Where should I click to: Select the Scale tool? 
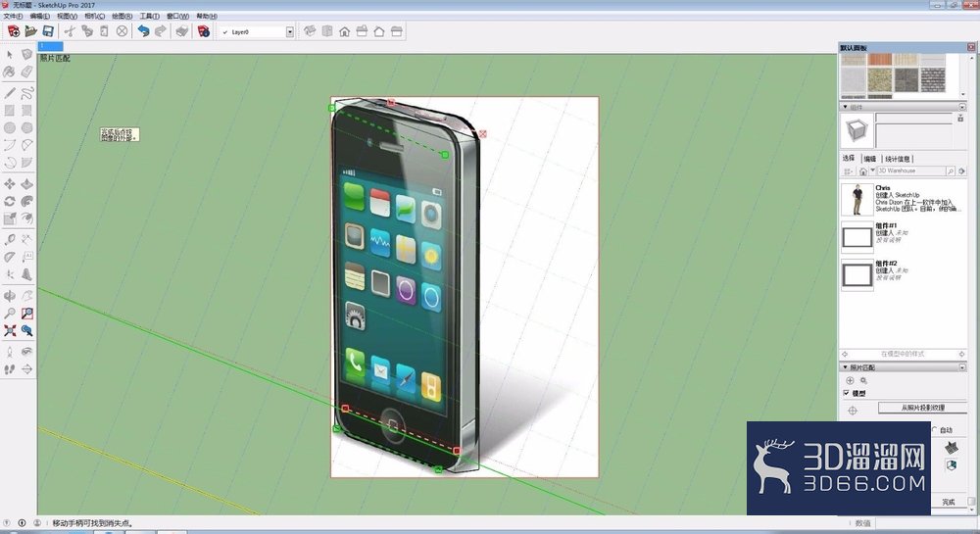pyautogui.click(x=10, y=218)
